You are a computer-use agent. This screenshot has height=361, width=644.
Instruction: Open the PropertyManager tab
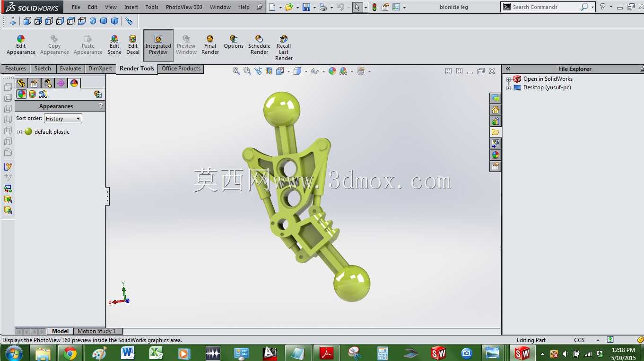[x=35, y=83]
